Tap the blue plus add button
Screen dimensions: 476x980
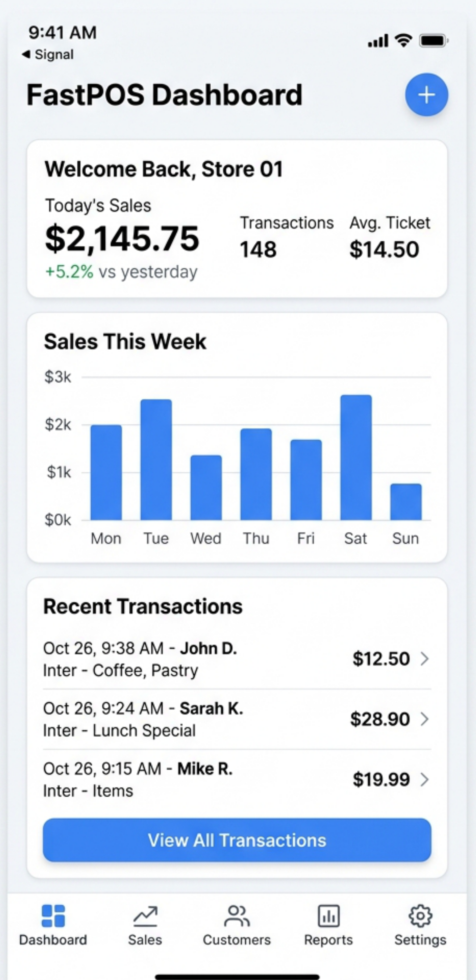click(426, 95)
